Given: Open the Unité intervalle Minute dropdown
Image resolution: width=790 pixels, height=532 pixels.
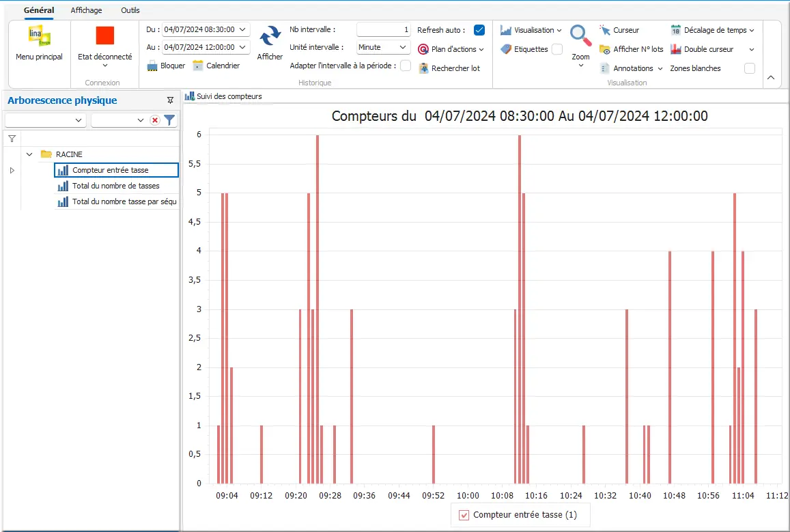Looking at the screenshot, I should (403, 47).
